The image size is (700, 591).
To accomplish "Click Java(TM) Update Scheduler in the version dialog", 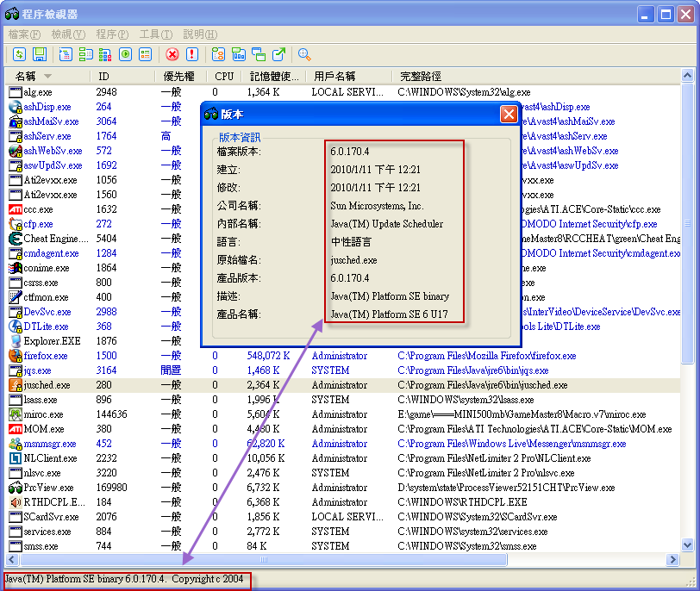I will [x=386, y=224].
